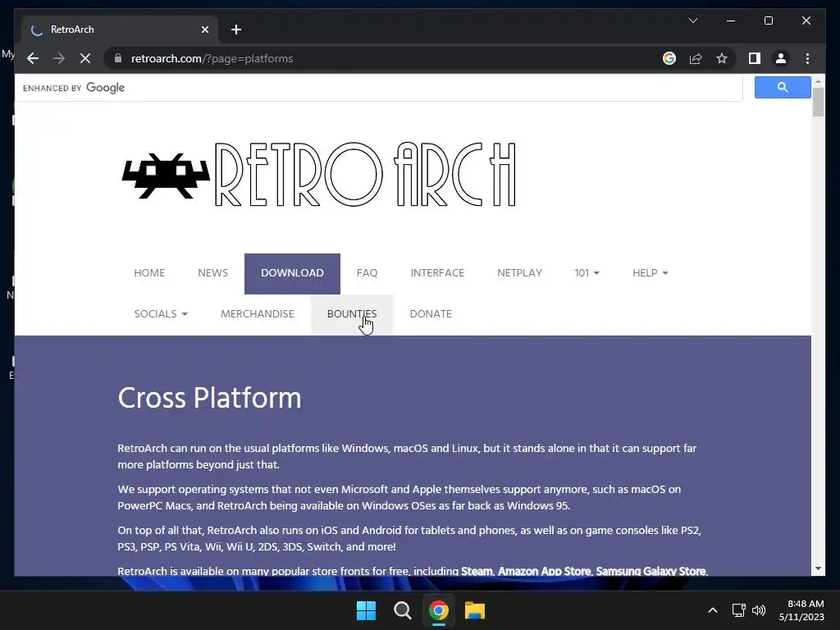
Task: Open the Windows Start menu
Action: click(367, 610)
